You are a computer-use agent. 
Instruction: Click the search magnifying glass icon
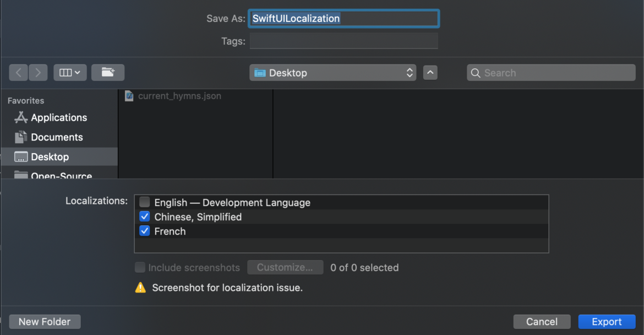tap(476, 72)
